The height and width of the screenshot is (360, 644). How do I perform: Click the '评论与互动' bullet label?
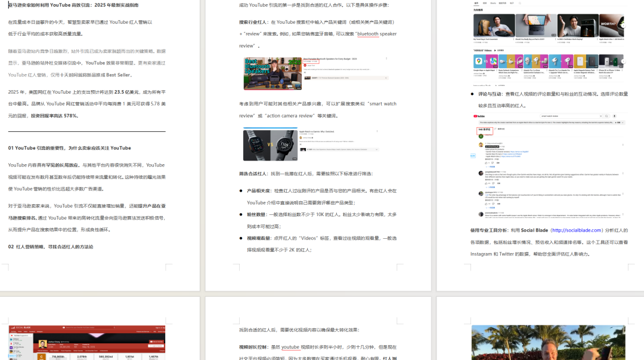[490, 94]
